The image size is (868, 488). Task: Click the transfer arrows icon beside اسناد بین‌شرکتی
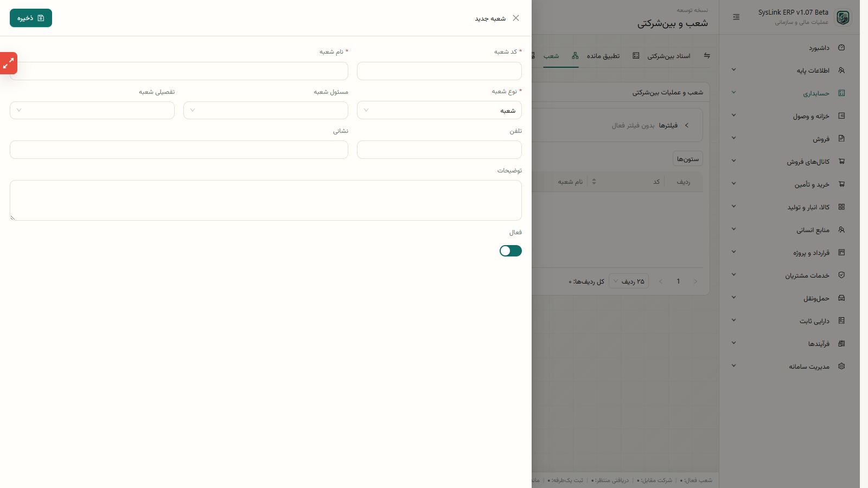tap(706, 55)
